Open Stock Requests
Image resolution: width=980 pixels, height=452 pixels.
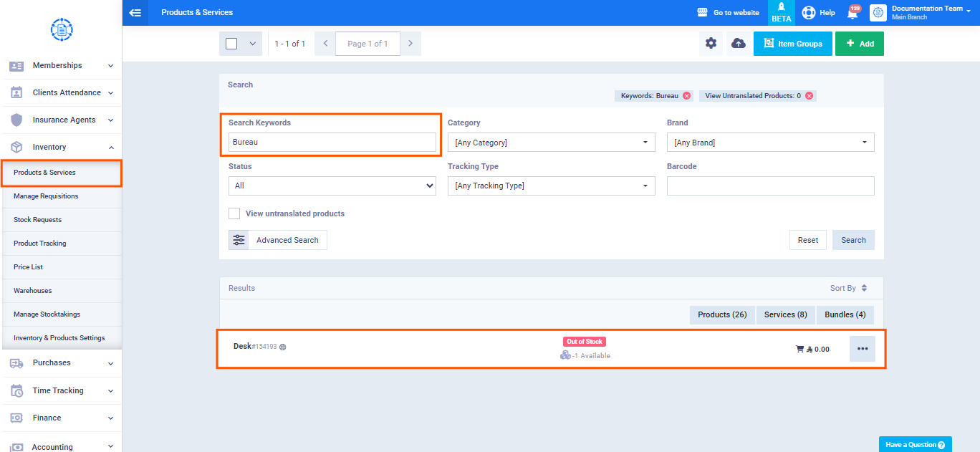pos(62,220)
